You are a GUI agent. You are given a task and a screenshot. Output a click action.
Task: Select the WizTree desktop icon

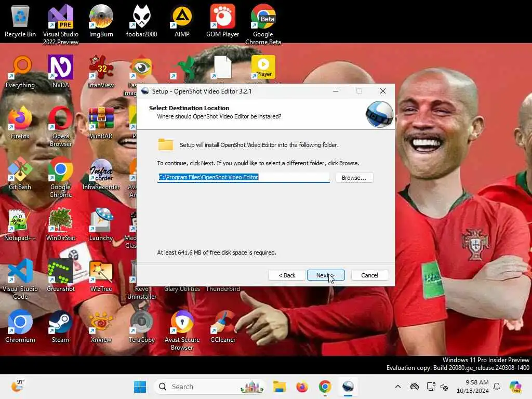[101, 275]
